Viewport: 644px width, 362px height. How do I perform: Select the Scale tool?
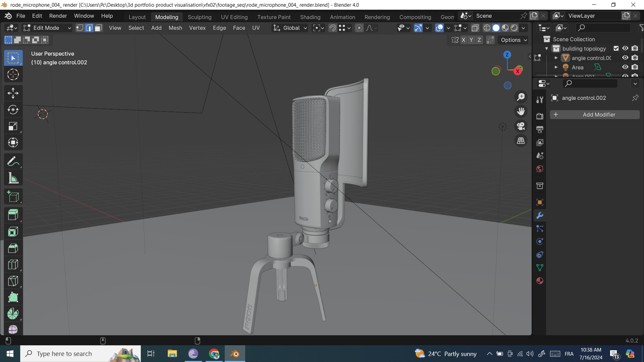[13, 126]
